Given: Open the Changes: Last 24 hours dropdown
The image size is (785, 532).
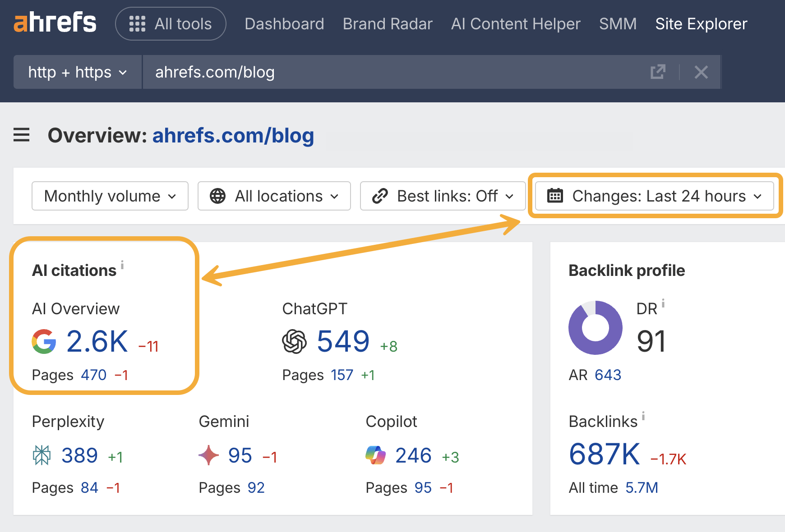Looking at the screenshot, I should [x=655, y=196].
